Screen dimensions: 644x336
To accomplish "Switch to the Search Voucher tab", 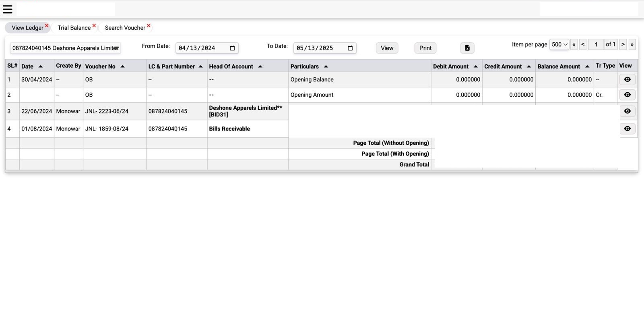I will [125, 28].
